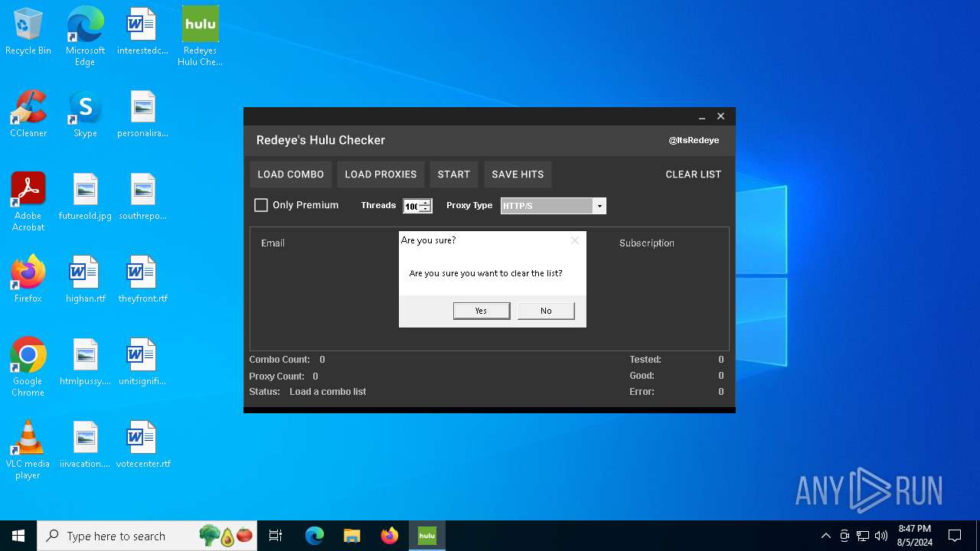980x551 pixels.
Task: Click LOAD COMBO button
Action: point(291,174)
